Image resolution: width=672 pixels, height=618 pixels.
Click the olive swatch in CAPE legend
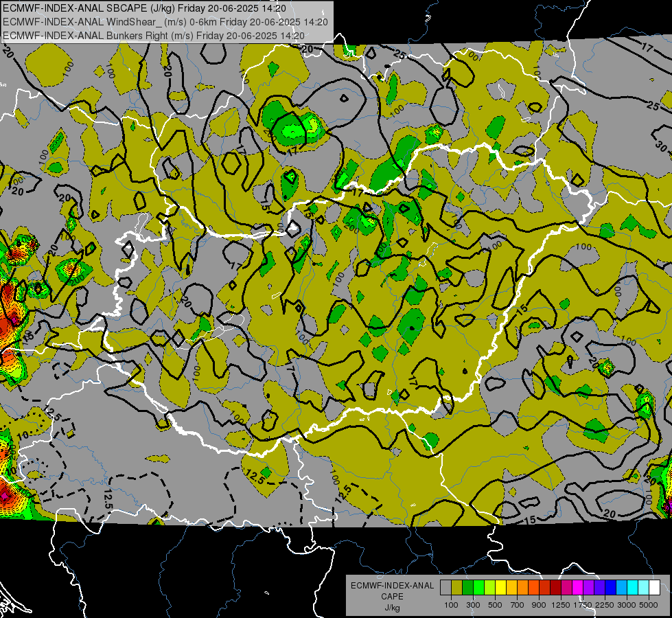tap(457, 587)
